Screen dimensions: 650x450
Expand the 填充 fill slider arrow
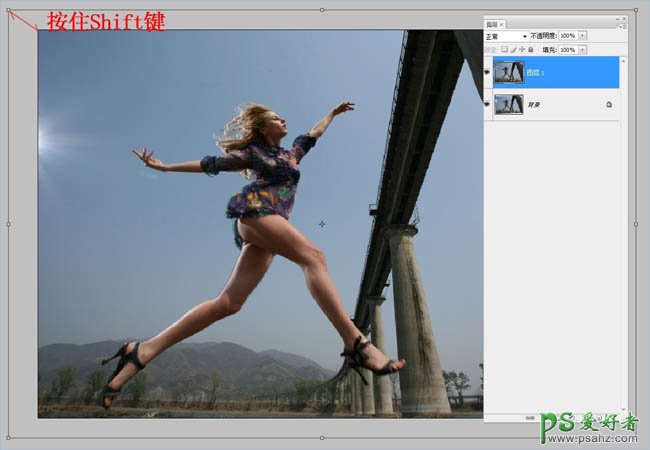(583, 49)
